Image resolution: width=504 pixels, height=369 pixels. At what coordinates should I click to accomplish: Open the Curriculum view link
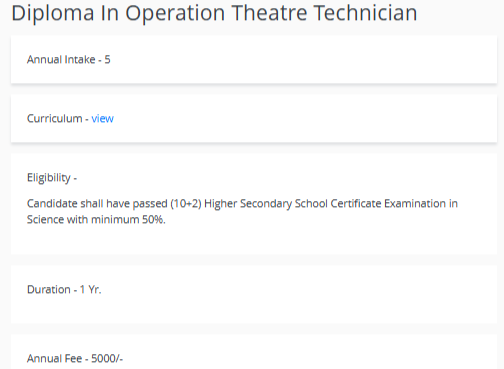pyautogui.click(x=102, y=119)
